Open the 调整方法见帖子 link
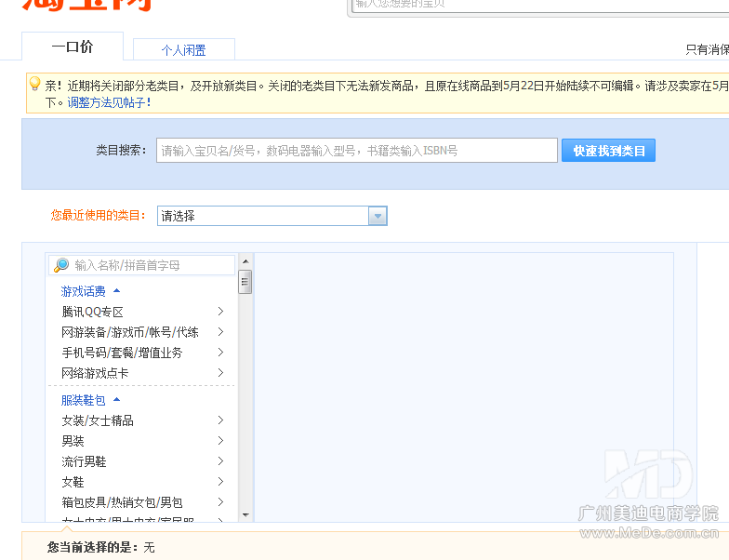Viewport: 729px width, 560px height. click(108, 102)
